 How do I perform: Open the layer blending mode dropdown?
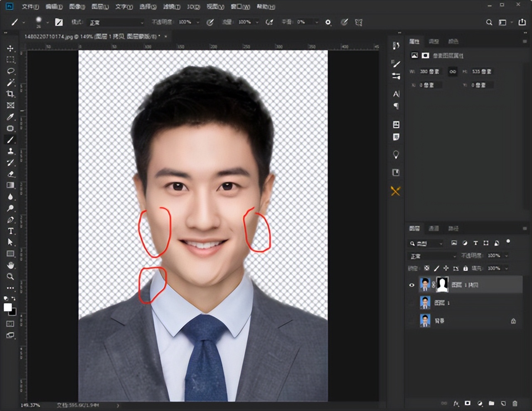click(432, 256)
